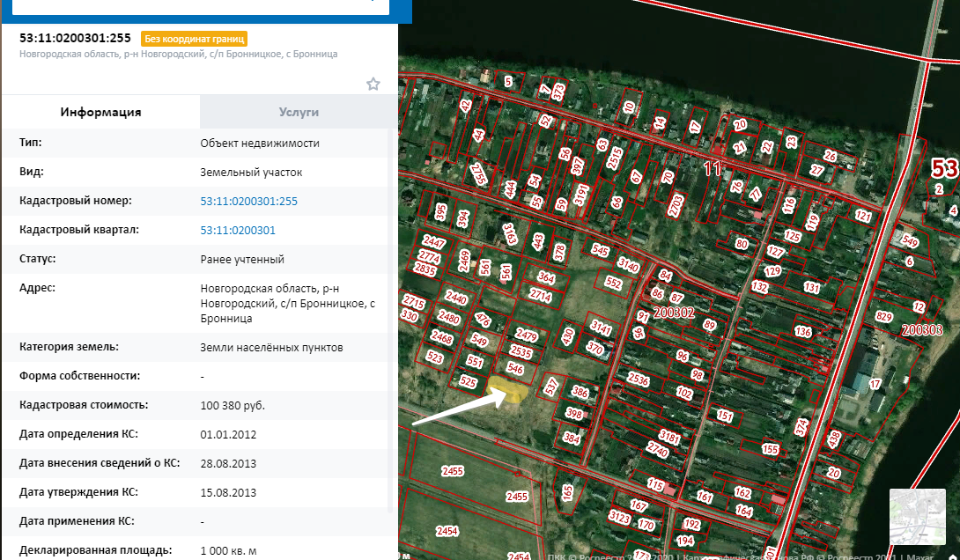
Task: Select parcel 374 along the road
Action: pyautogui.click(x=801, y=426)
